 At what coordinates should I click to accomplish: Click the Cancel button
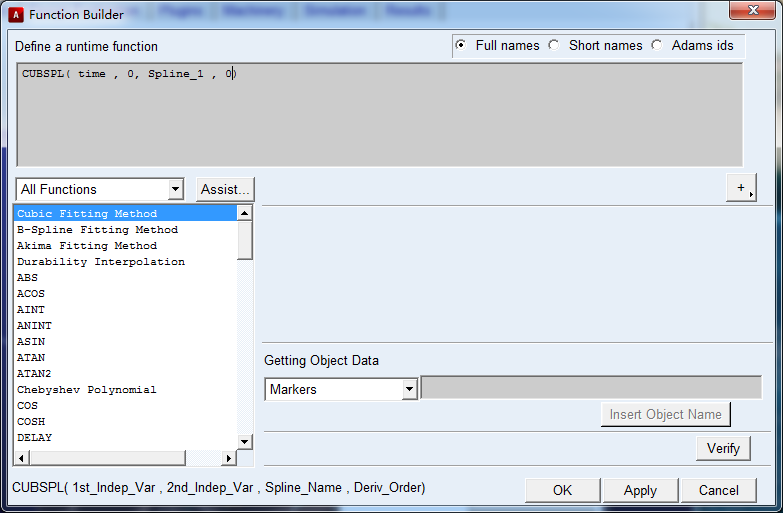pyautogui.click(x=719, y=491)
